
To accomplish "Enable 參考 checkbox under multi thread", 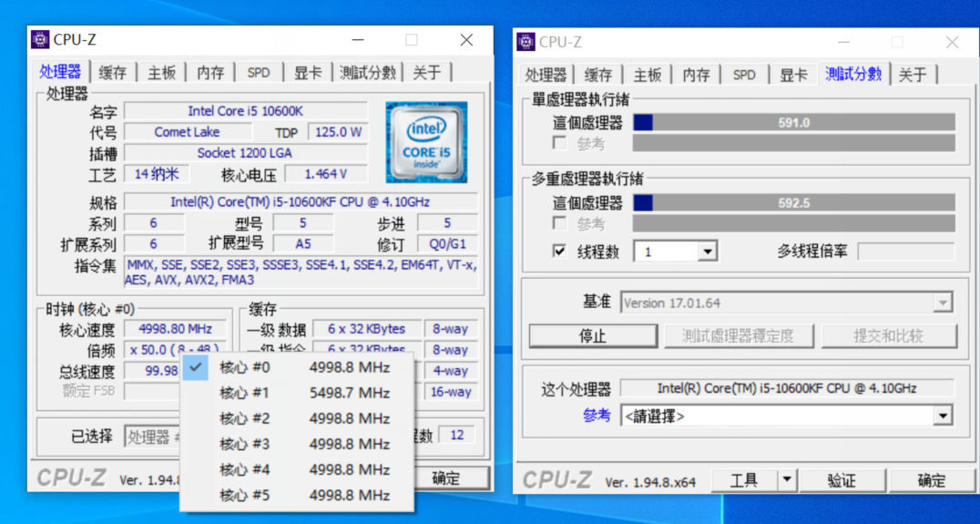I will pyautogui.click(x=559, y=223).
